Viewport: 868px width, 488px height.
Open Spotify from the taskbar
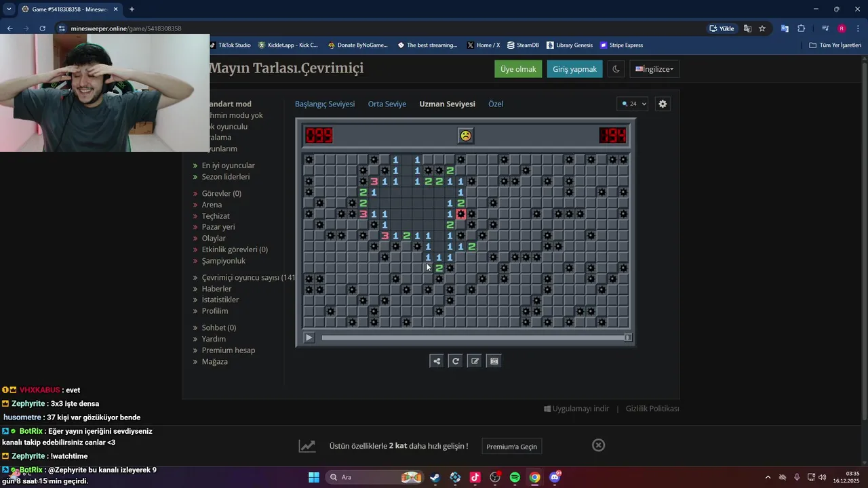coord(515,477)
